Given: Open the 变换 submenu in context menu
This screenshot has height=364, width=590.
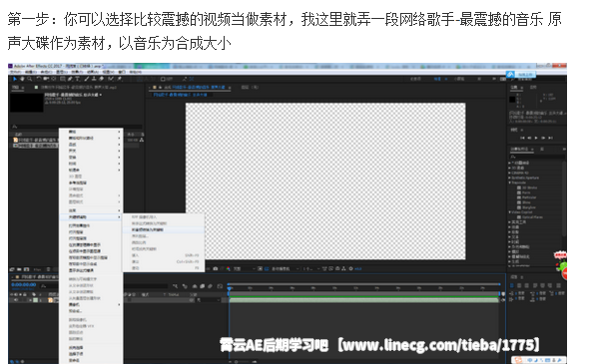Looking at the screenshot, I should (x=91, y=157).
